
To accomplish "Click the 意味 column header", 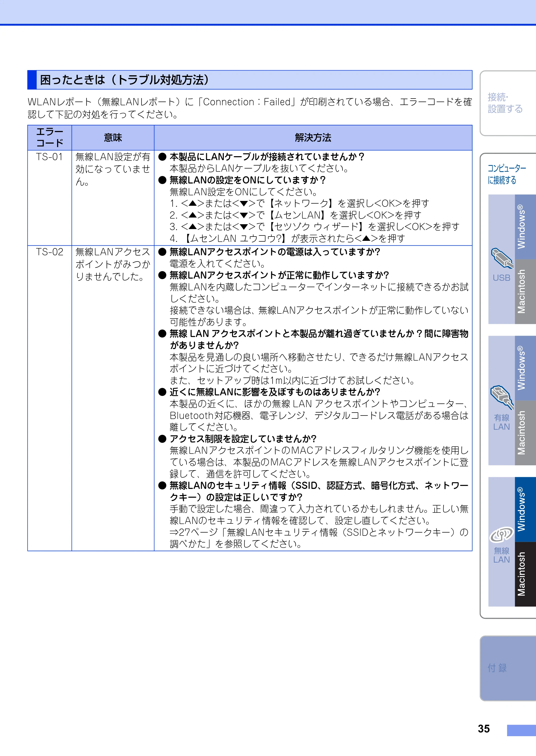I will [x=113, y=137].
